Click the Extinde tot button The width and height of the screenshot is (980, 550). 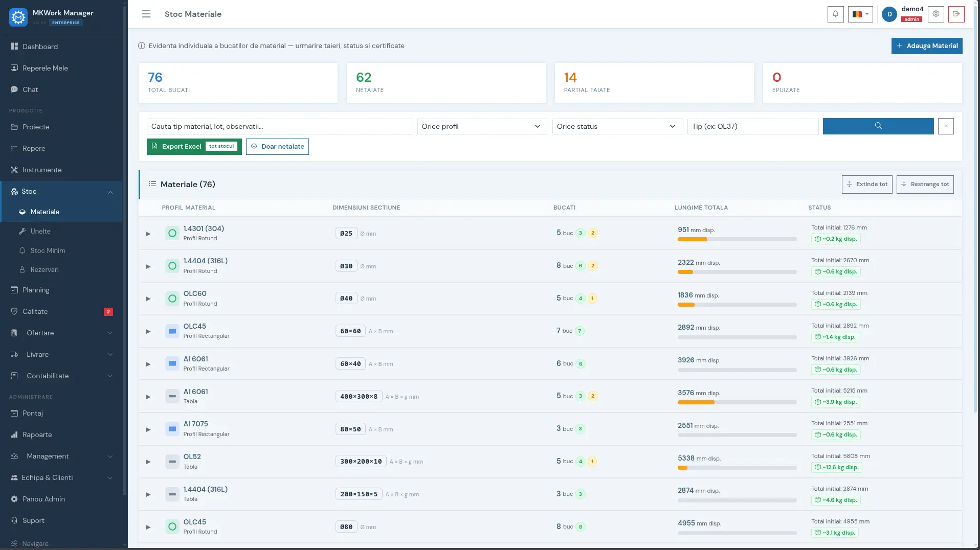(x=867, y=185)
